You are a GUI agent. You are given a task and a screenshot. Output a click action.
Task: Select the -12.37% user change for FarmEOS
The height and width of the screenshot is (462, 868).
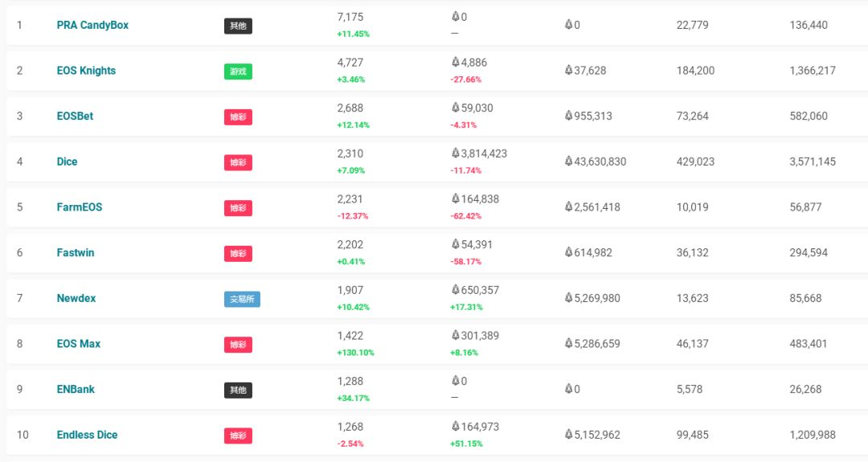coord(353,216)
